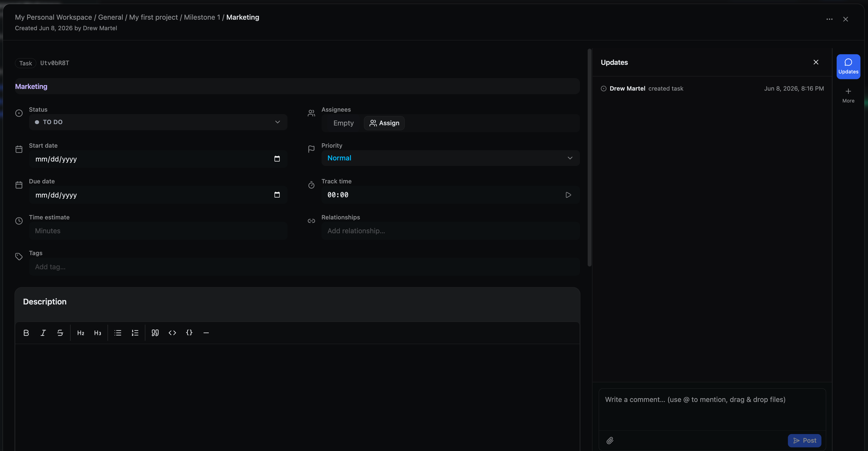Close the task dialog

click(x=845, y=19)
